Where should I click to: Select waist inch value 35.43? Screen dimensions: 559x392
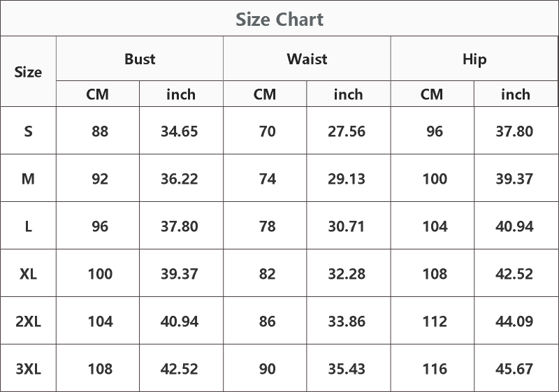point(347,369)
